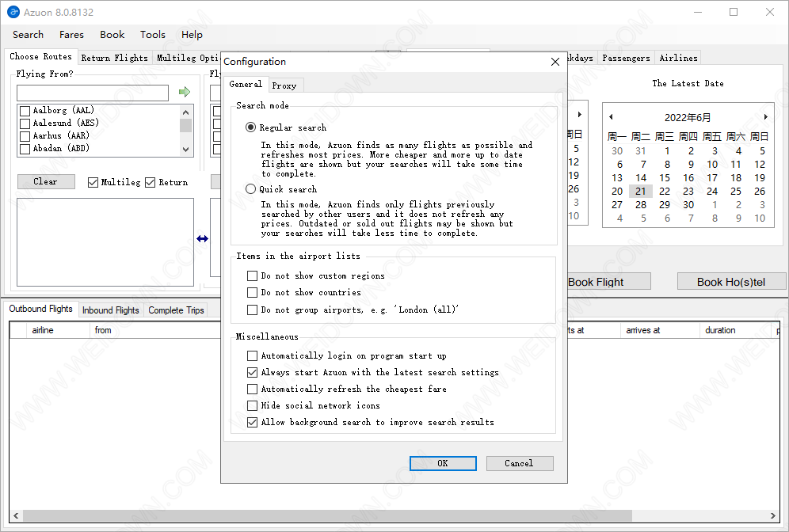This screenshot has height=532, width=789.
Task: Select June 21 in calendar
Action: tap(641, 191)
